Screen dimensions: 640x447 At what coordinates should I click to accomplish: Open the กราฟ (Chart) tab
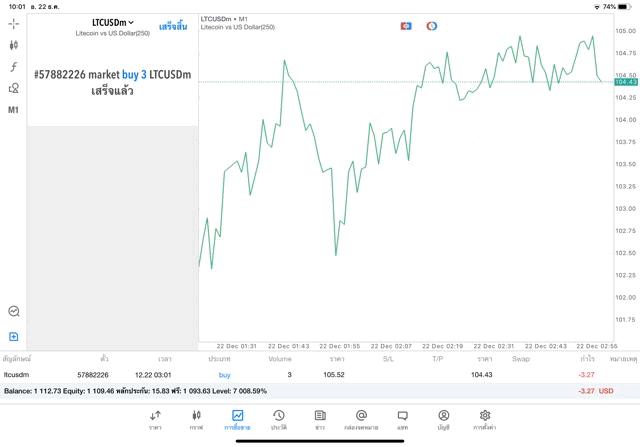pos(196,420)
